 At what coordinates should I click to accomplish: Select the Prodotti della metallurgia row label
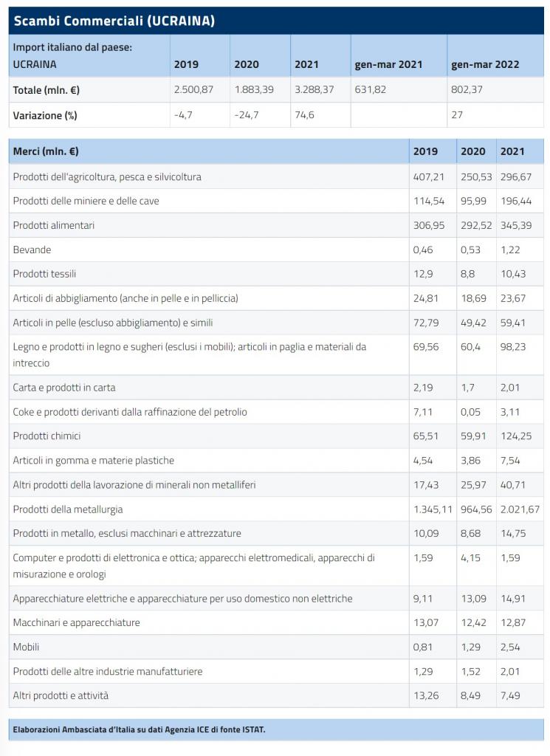(68, 509)
